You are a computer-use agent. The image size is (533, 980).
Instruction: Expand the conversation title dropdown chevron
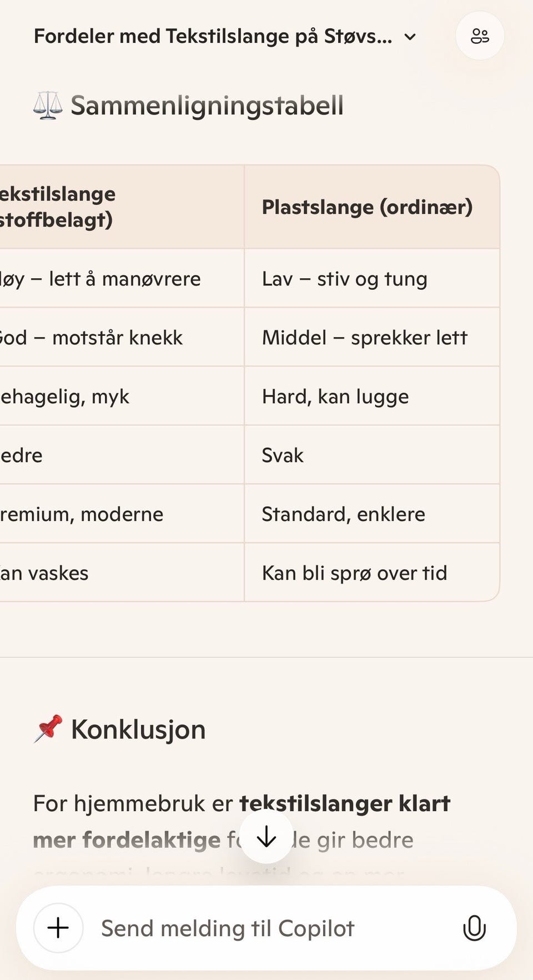[x=410, y=37]
